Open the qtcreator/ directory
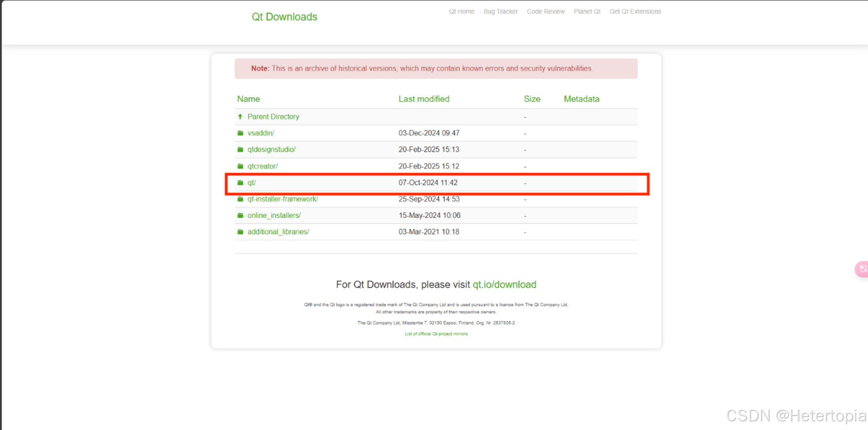 [x=263, y=166]
